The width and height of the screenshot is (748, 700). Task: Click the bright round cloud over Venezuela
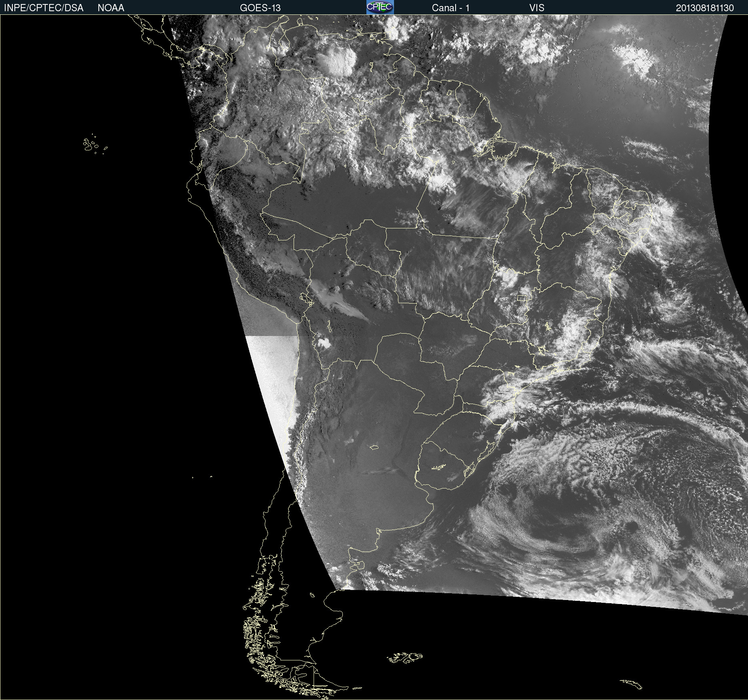[337, 62]
